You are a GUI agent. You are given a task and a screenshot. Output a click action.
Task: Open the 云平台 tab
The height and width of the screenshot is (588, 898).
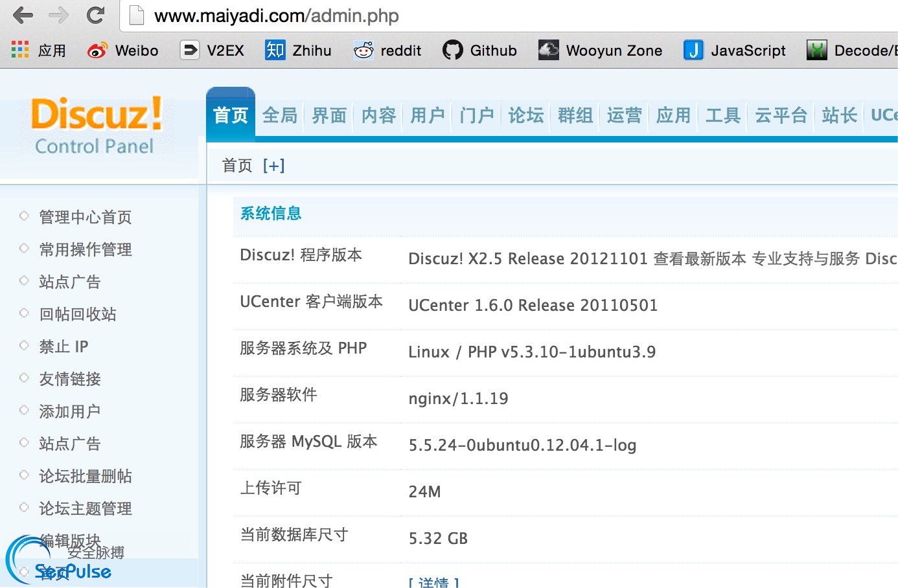point(781,116)
